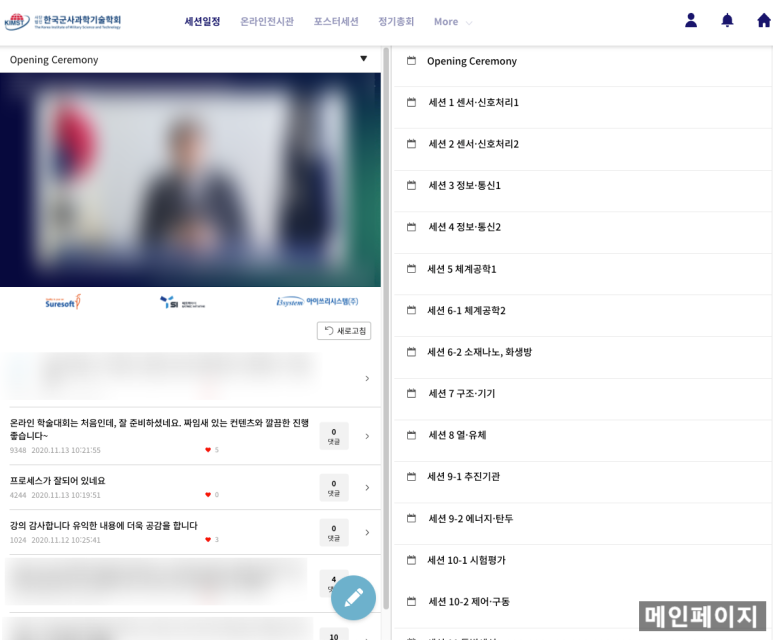This screenshot has width=773, height=640.
Task: Like the 온라인 학술대회는 comment heart
Action: [x=208, y=450]
